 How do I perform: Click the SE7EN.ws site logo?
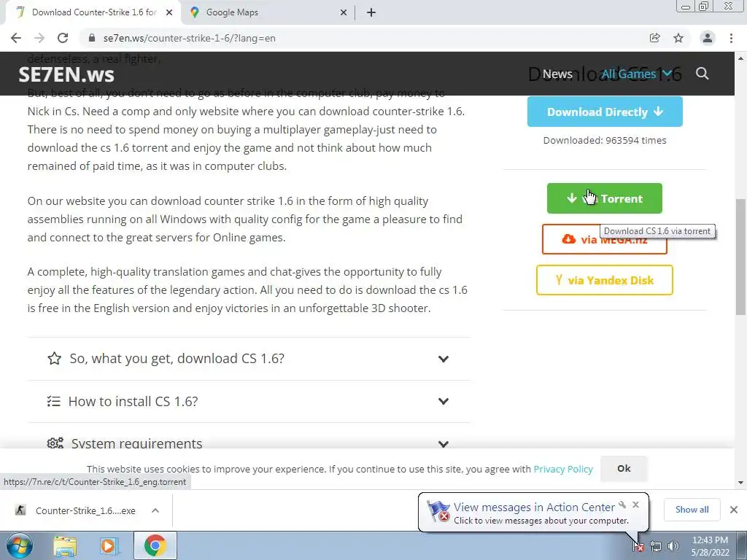point(66,74)
